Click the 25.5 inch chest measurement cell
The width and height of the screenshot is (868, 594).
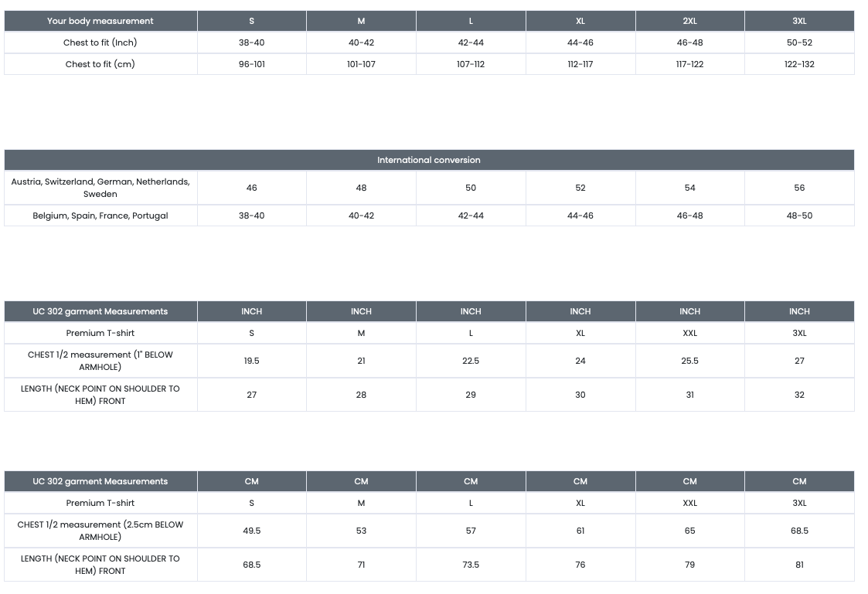(689, 361)
